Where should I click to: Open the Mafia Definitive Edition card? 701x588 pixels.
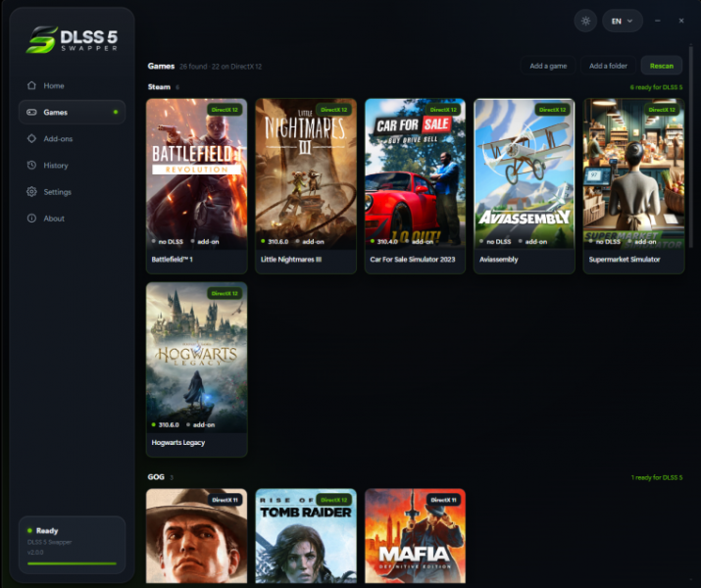point(415,536)
